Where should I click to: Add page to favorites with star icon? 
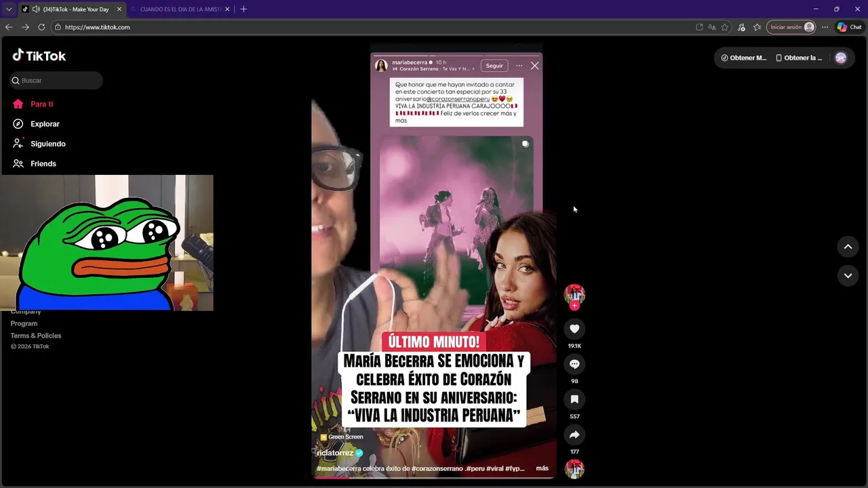click(x=725, y=27)
